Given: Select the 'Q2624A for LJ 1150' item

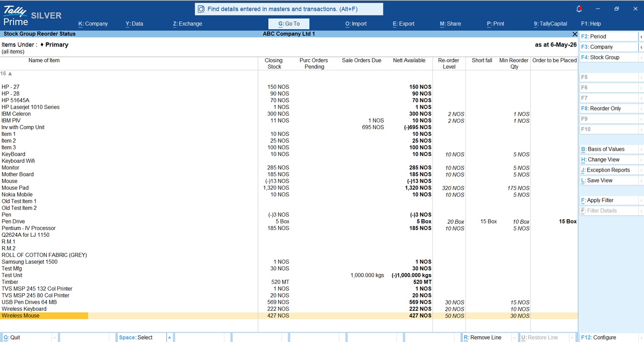Looking at the screenshot, I should pos(26,235).
